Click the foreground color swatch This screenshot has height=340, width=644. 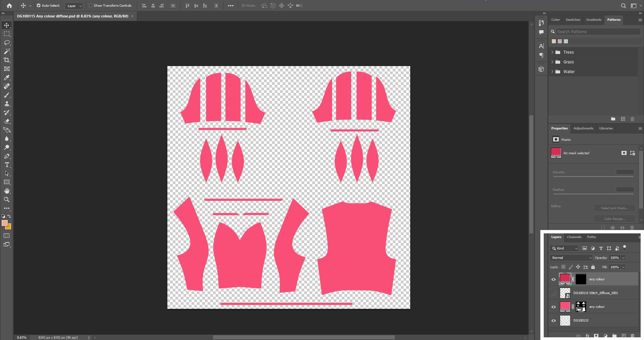[4, 223]
